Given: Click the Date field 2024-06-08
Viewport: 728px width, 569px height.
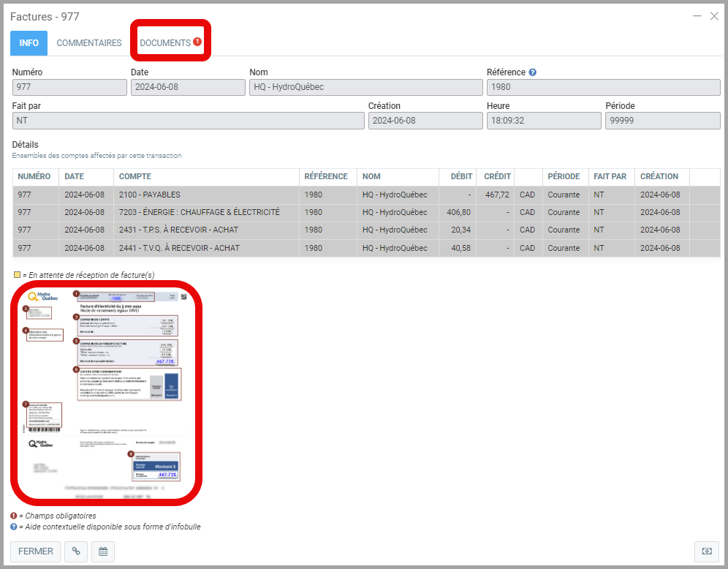Looking at the screenshot, I should coord(187,87).
